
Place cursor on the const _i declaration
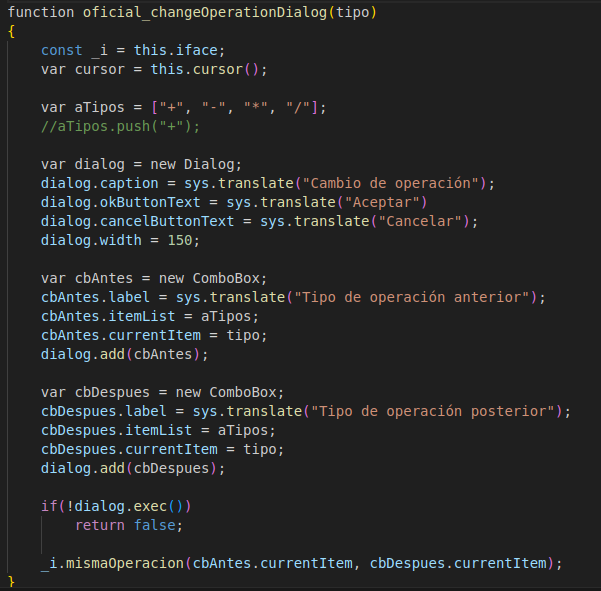coord(133,51)
